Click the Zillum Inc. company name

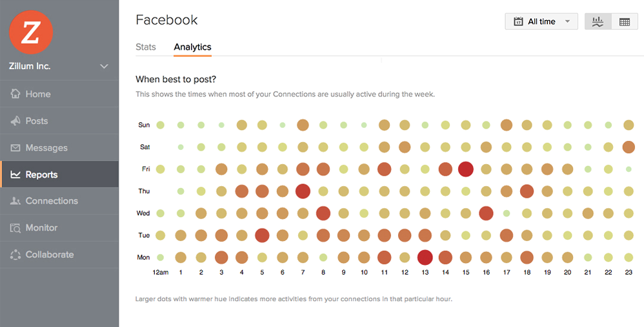(30, 66)
